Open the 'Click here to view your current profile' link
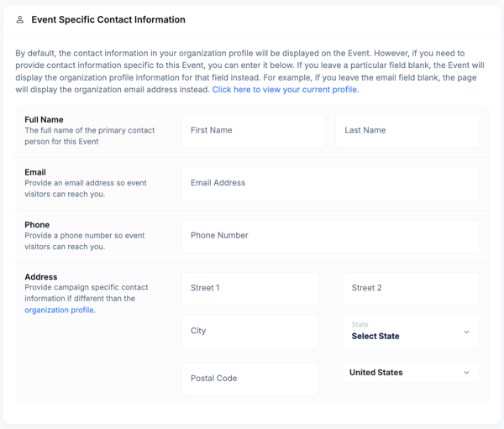504x429 pixels. (286, 90)
